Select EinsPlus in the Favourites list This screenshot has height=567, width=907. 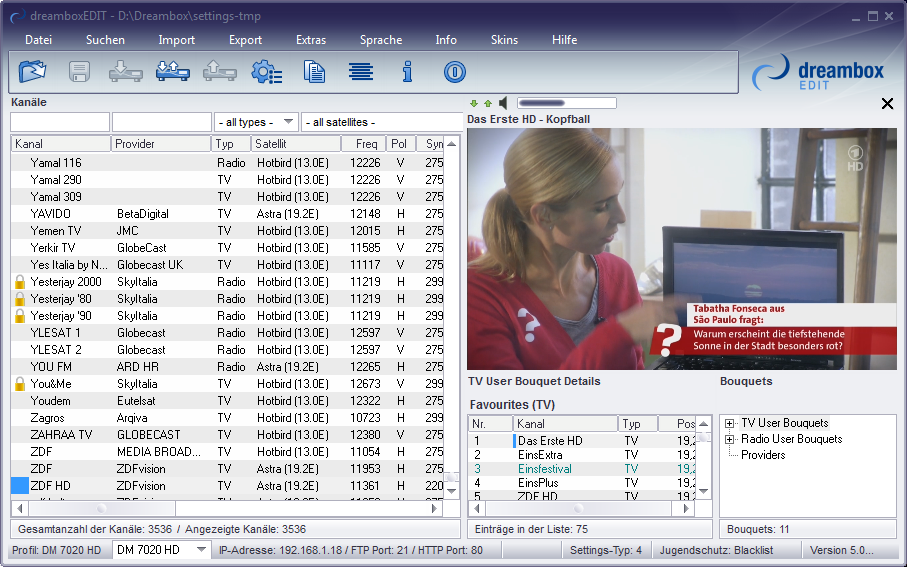(581, 483)
